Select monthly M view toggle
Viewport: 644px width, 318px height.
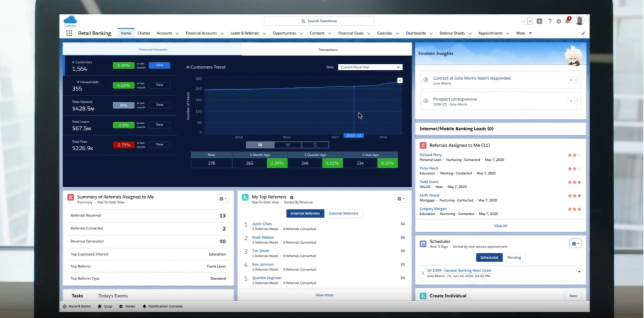(288, 145)
